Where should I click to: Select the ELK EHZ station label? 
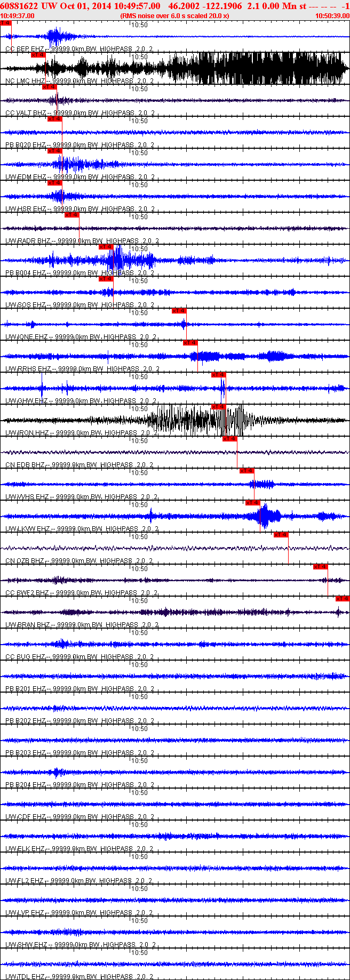(x=79, y=849)
